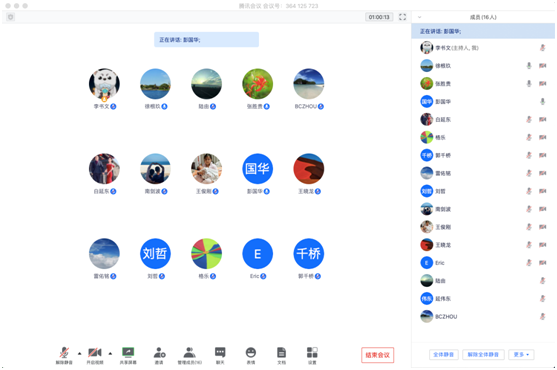Open the settings (设置) grid icon
Viewport: 557px width, 370px height.
click(312, 355)
